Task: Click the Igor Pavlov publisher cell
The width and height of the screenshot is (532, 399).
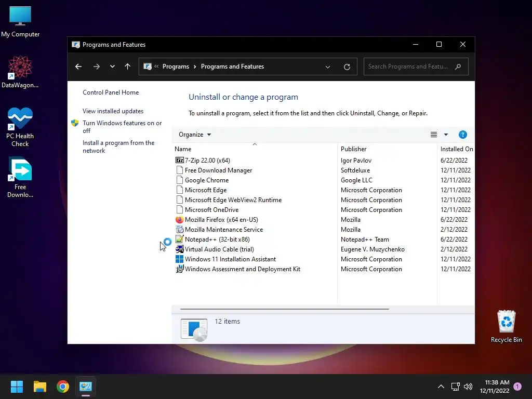Action: [x=356, y=160]
